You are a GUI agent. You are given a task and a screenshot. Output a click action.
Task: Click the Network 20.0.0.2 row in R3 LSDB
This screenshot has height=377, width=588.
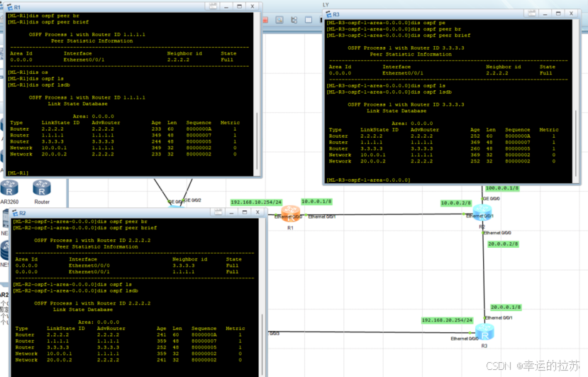click(442, 161)
